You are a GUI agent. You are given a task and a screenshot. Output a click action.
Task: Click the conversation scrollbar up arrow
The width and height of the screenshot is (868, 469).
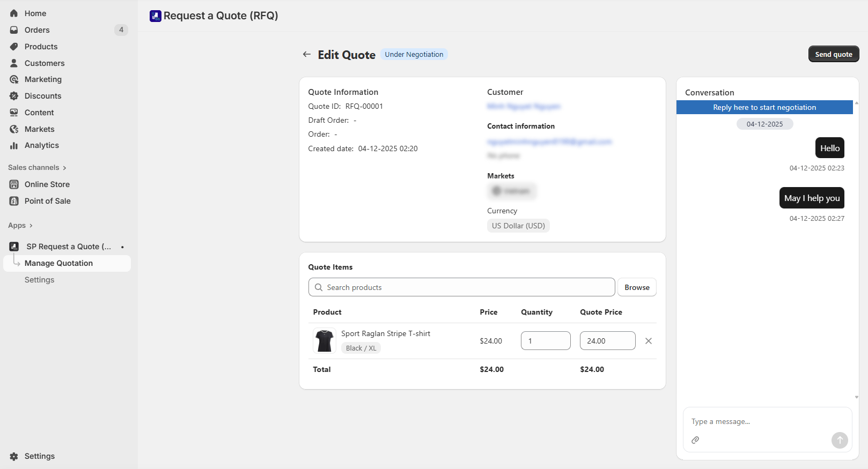(x=857, y=102)
